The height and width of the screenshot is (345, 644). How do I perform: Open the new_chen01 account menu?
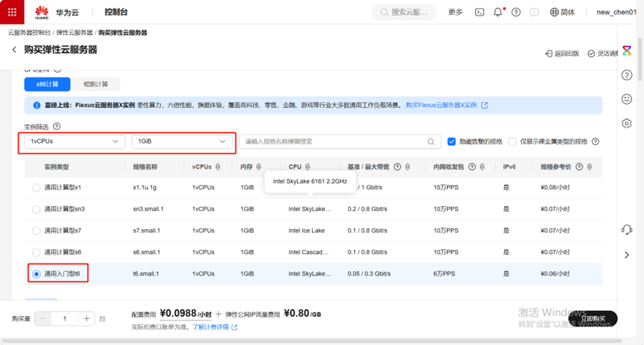click(616, 13)
